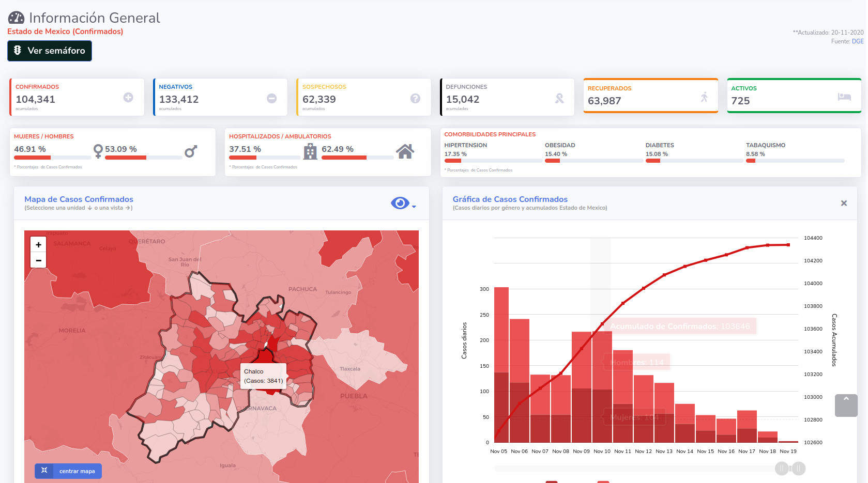This screenshot has height=483, width=868.
Task: Click the house icon for Ambulatorios
Action: click(405, 151)
